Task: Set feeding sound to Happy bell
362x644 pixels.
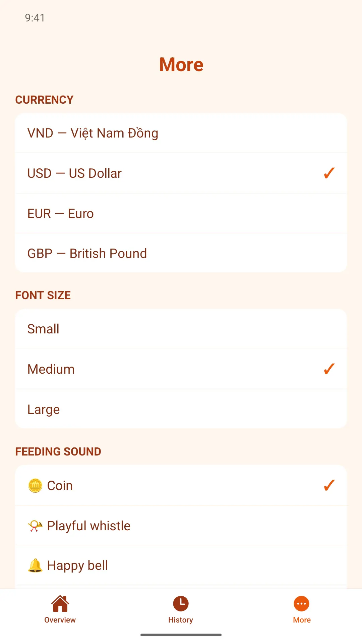Action: click(x=181, y=566)
